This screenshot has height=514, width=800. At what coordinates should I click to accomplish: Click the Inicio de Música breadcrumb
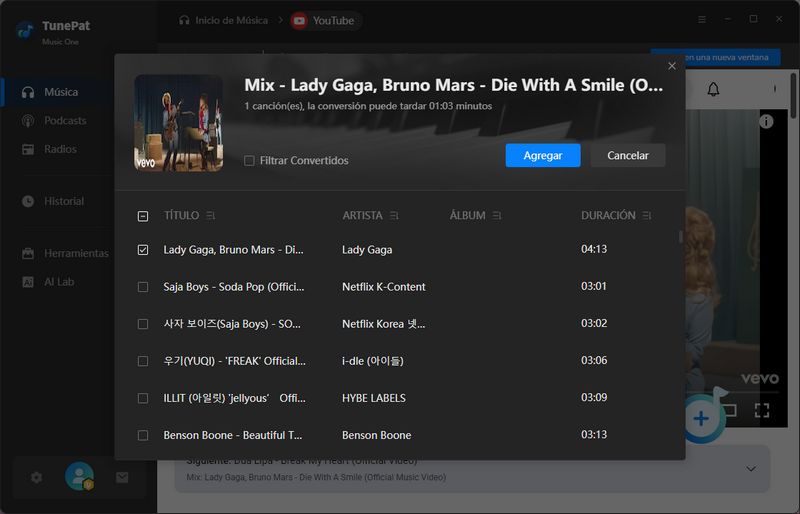point(223,20)
